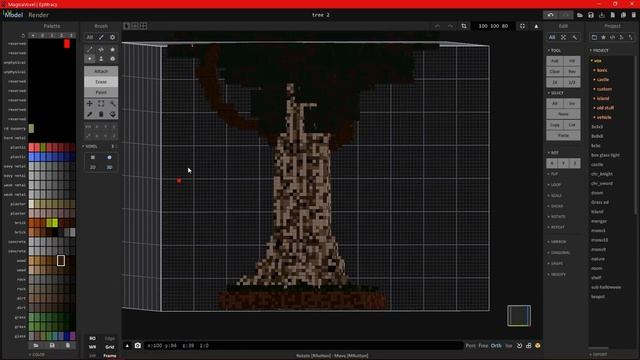Select the Erase brush action

click(x=101, y=82)
